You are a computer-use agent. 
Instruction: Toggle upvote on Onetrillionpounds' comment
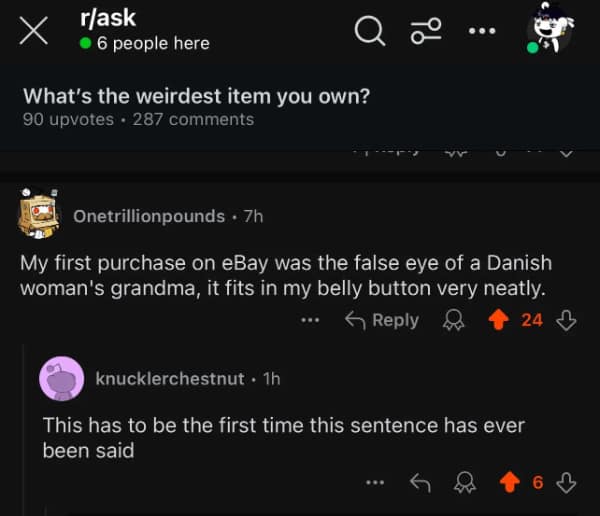point(497,320)
